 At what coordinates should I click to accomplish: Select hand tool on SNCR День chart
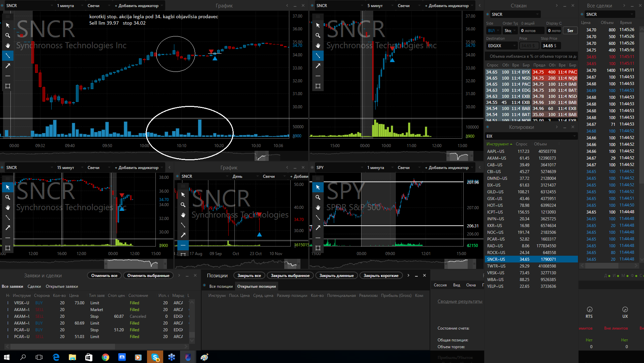point(183,215)
